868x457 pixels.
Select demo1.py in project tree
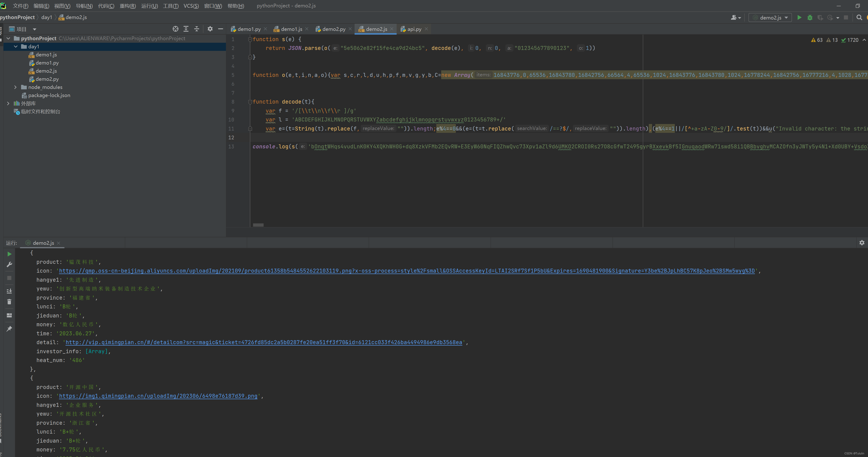[47, 63]
